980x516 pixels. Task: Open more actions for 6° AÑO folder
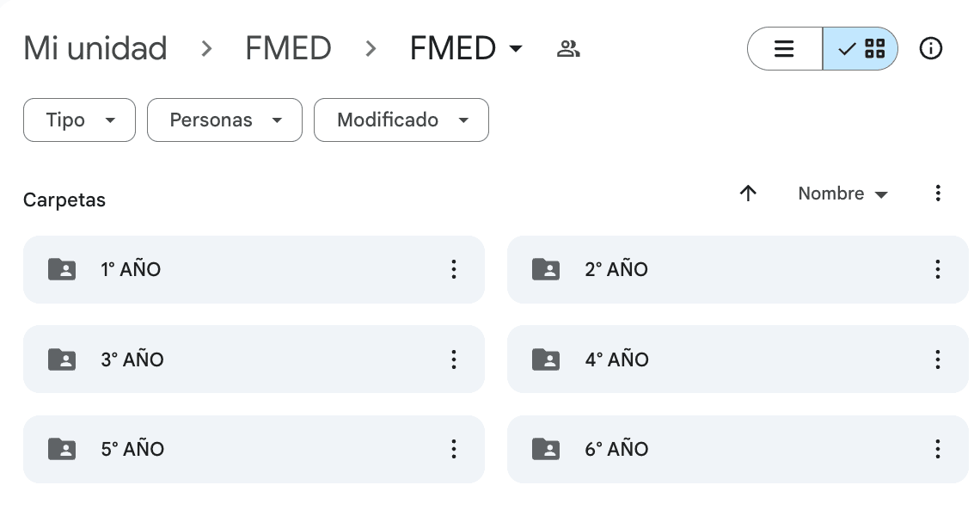938,449
